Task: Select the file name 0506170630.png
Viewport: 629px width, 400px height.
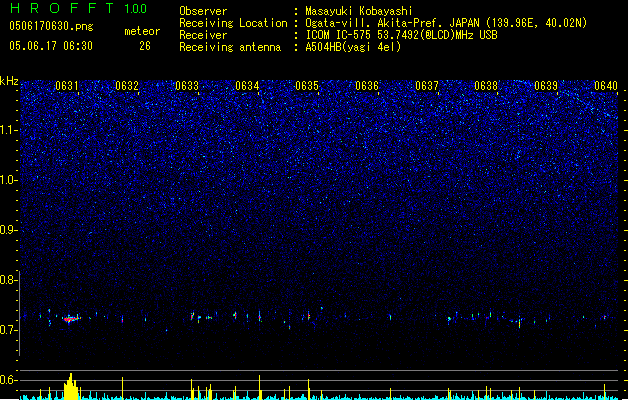Action: click(51, 27)
